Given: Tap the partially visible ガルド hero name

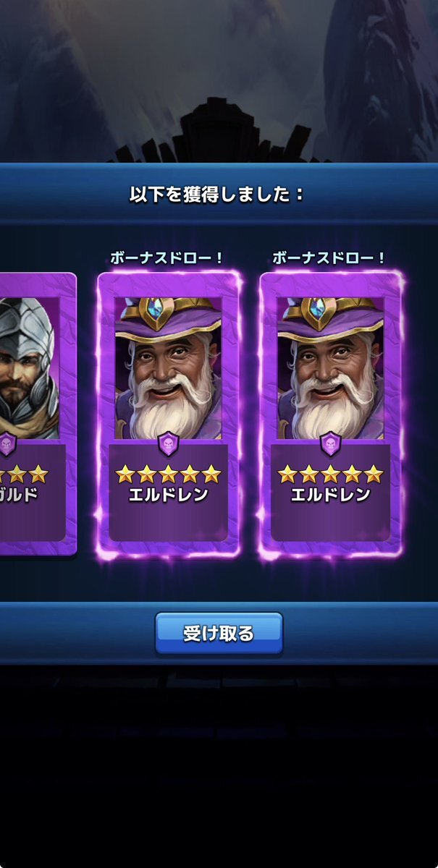Looking at the screenshot, I should (20, 495).
